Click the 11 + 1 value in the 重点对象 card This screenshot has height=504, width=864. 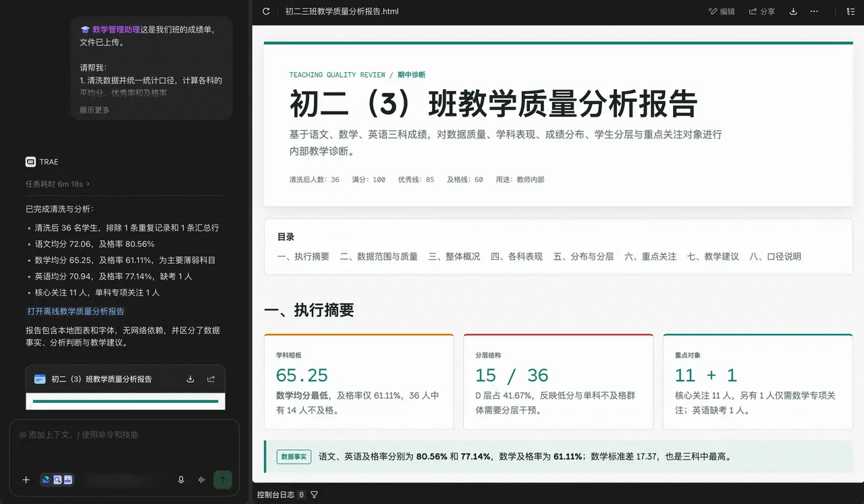pos(706,375)
